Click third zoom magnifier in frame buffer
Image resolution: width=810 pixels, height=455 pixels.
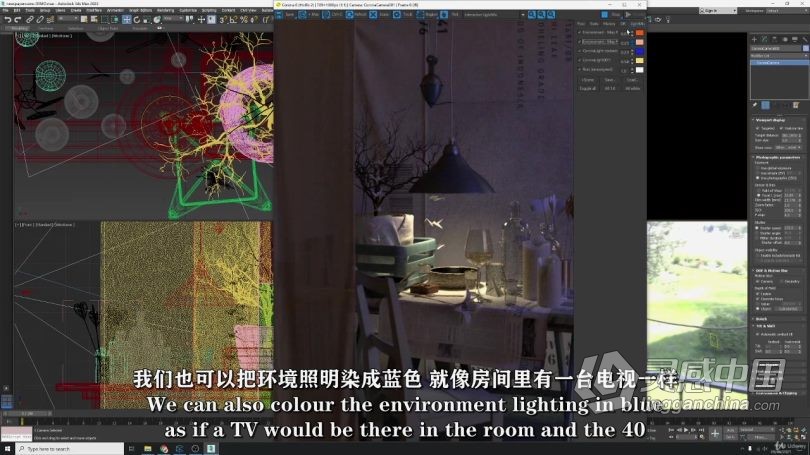[x=551, y=14]
